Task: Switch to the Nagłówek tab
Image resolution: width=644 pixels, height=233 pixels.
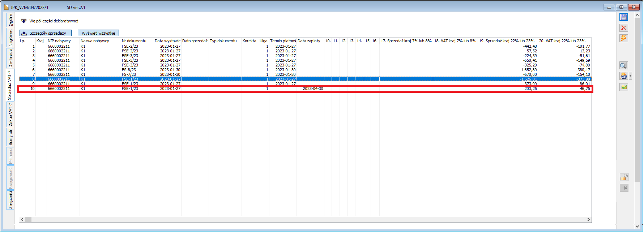Action: [10, 38]
